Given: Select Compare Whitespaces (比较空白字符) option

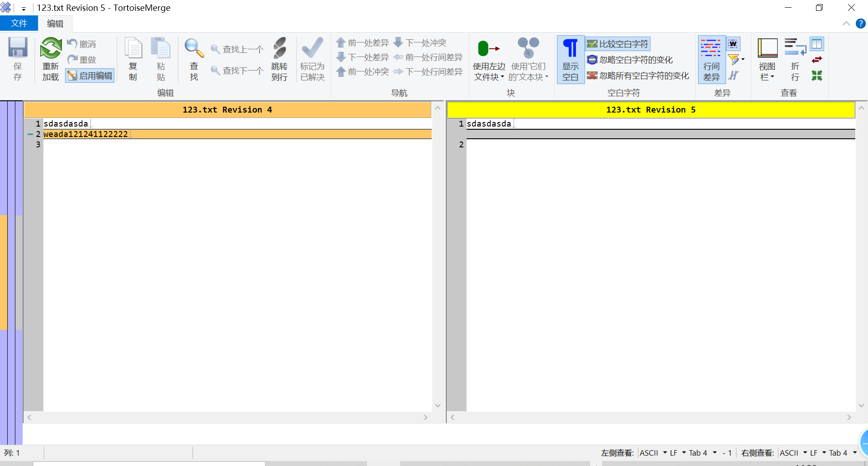Looking at the screenshot, I should (618, 44).
